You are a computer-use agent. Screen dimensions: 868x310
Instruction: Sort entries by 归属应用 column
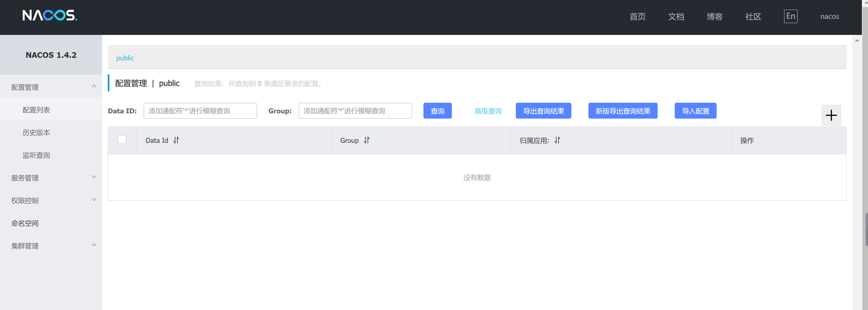coord(557,140)
